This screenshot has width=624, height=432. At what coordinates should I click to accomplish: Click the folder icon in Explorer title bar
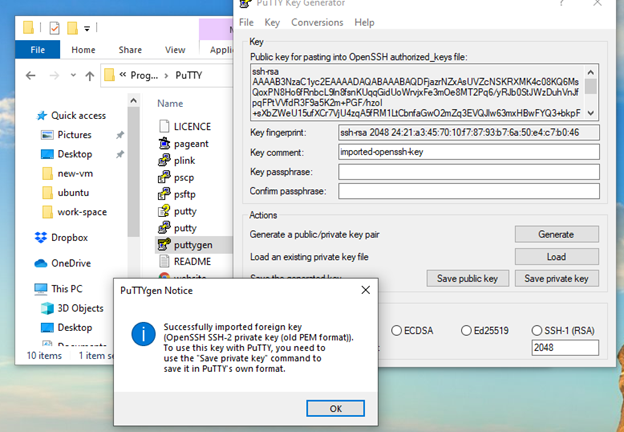click(x=28, y=28)
